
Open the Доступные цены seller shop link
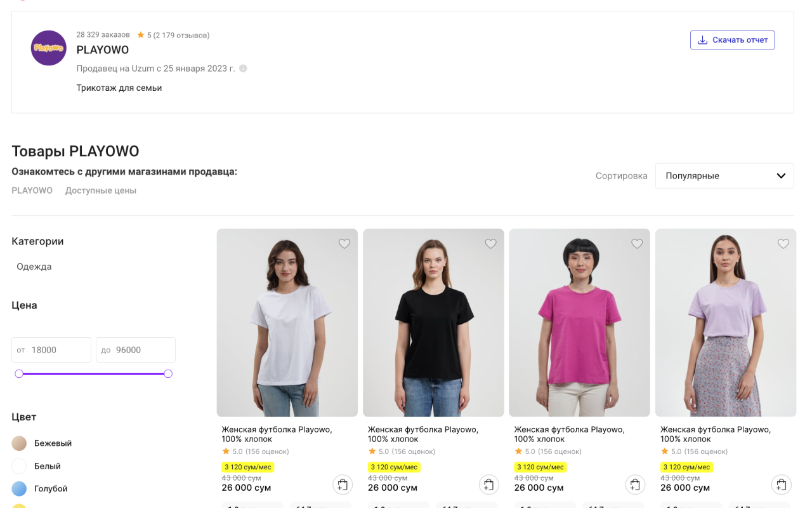tap(100, 190)
